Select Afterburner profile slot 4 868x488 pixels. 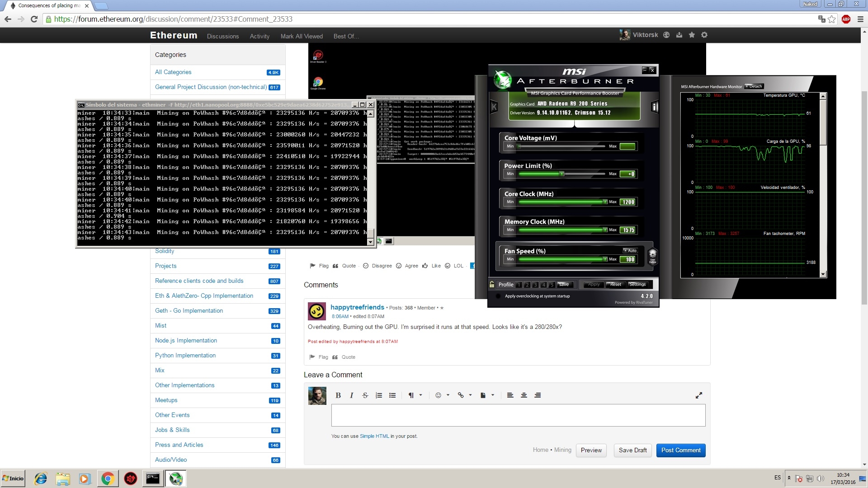tap(543, 285)
